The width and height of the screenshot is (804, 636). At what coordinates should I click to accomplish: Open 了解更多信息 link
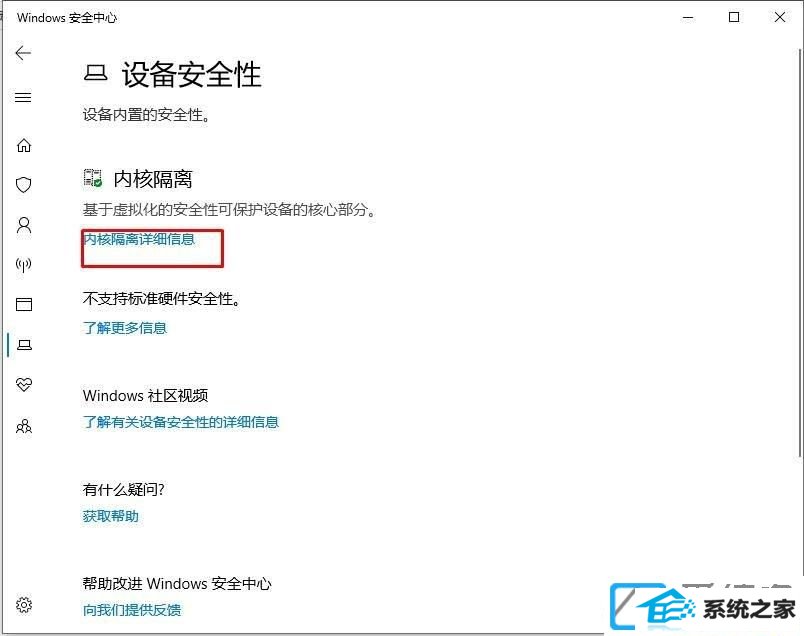point(125,328)
